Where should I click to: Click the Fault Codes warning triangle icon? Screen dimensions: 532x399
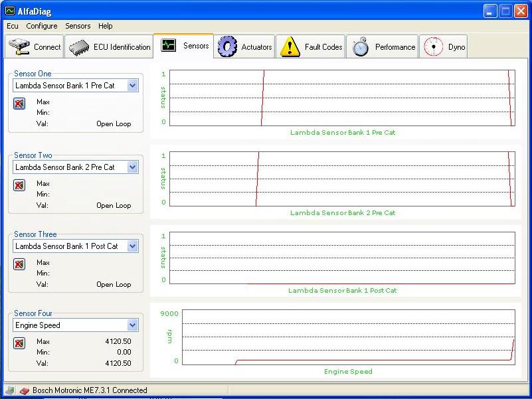coord(290,47)
